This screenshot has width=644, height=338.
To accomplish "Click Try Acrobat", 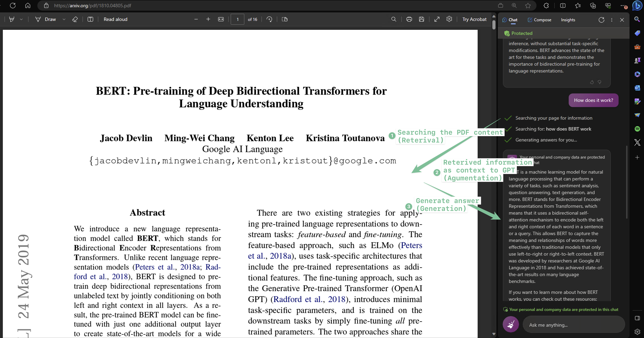I will click(474, 19).
